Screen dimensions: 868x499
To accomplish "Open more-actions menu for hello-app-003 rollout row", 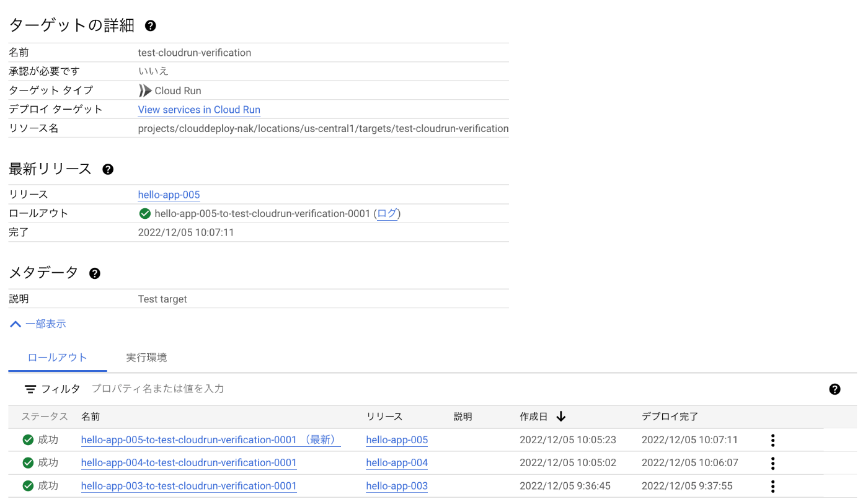I will tap(773, 486).
